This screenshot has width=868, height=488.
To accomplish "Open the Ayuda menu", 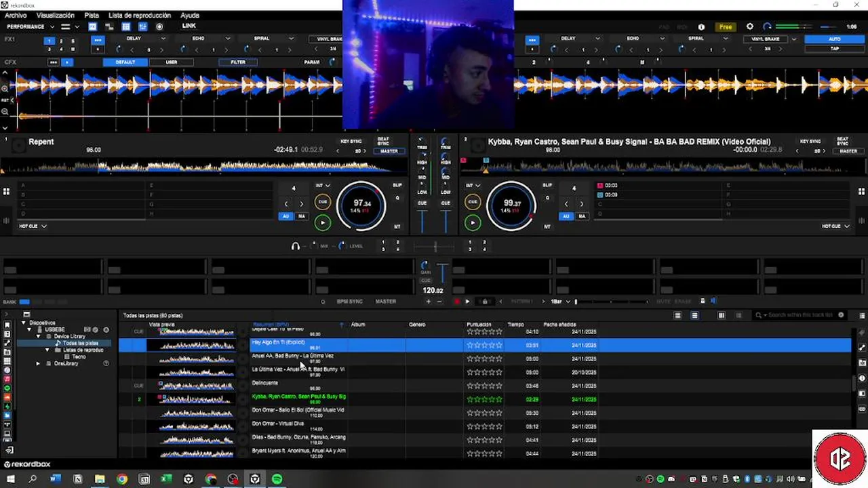I will [190, 15].
